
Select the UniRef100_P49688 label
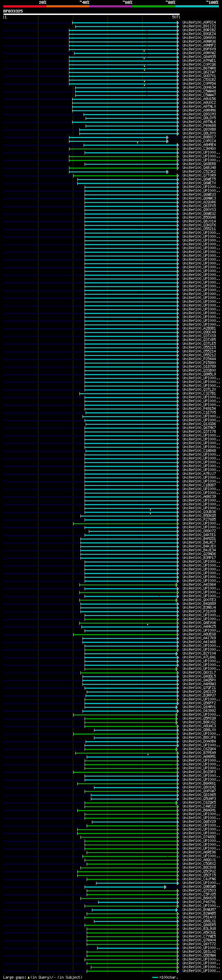(x=199, y=125)
